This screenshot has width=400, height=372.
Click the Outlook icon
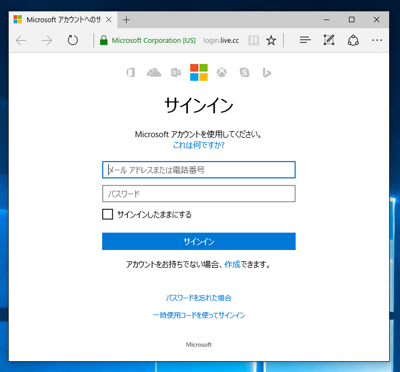tap(176, 72)
